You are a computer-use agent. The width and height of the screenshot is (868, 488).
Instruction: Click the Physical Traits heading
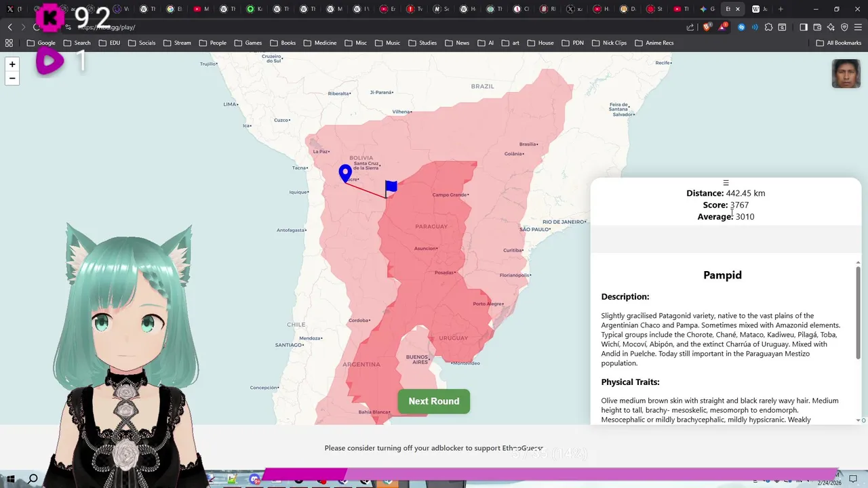coord(630,382)
